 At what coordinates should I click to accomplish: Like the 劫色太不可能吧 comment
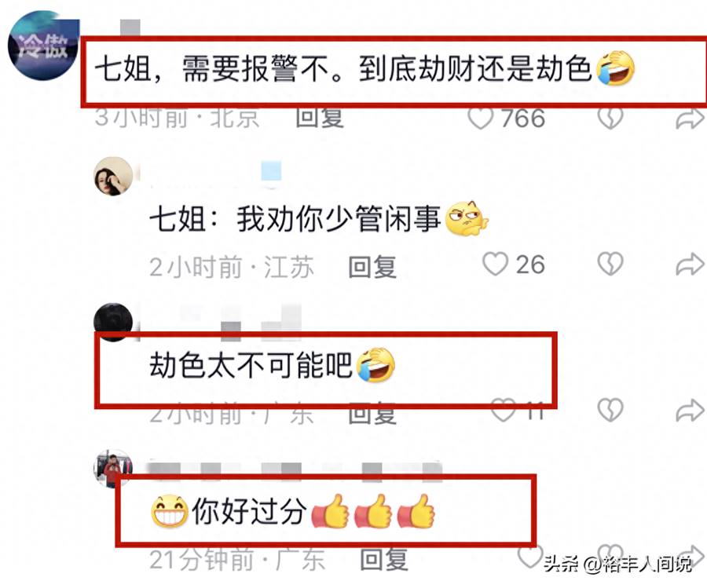[504, 410]
